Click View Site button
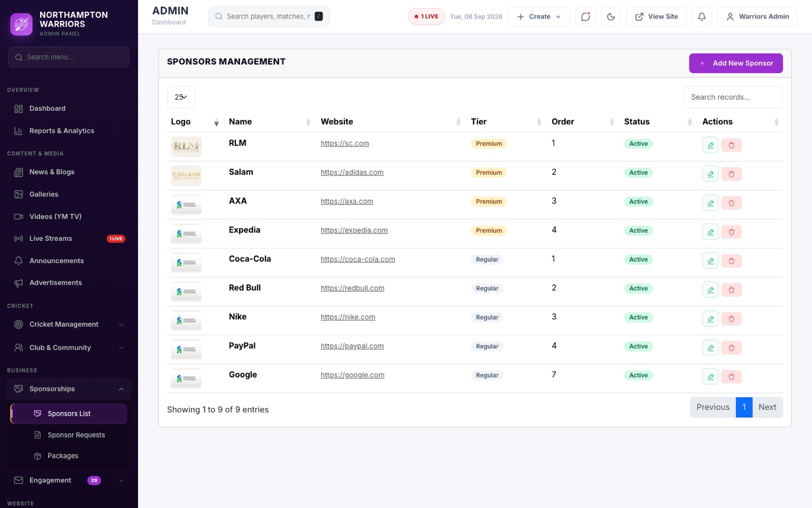This screenshot has height=508, width=812. pos(656,17)
